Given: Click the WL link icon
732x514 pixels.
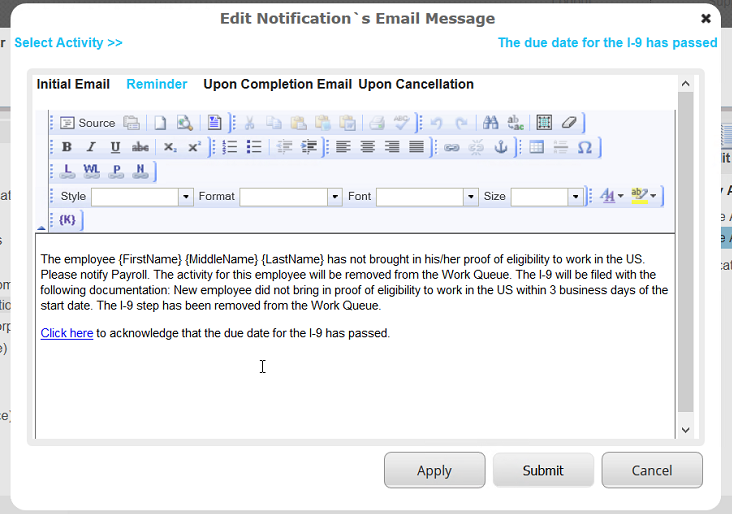Looking at the screenshot, I should 92,171.
